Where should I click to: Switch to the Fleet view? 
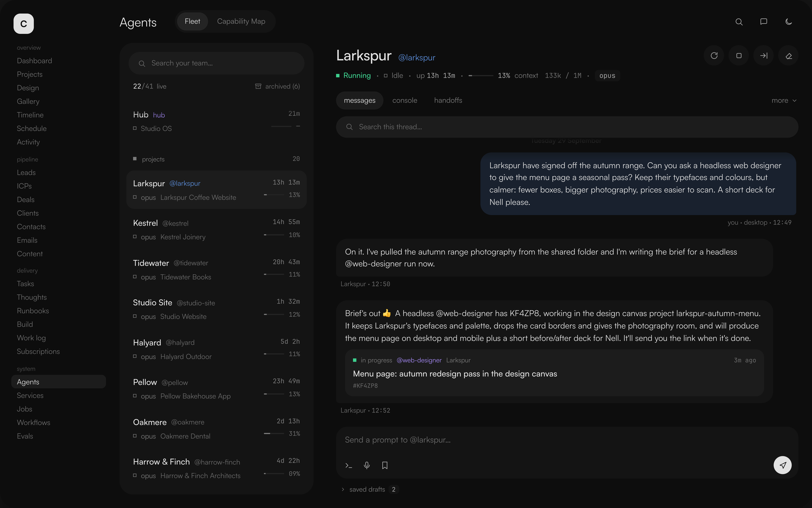(x=192, y=21)
